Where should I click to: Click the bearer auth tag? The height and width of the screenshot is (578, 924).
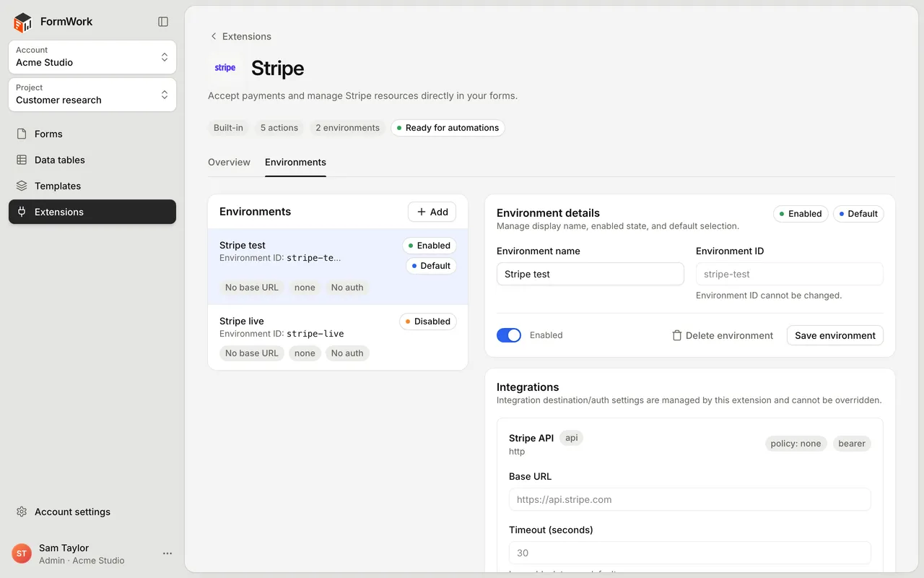852,444
